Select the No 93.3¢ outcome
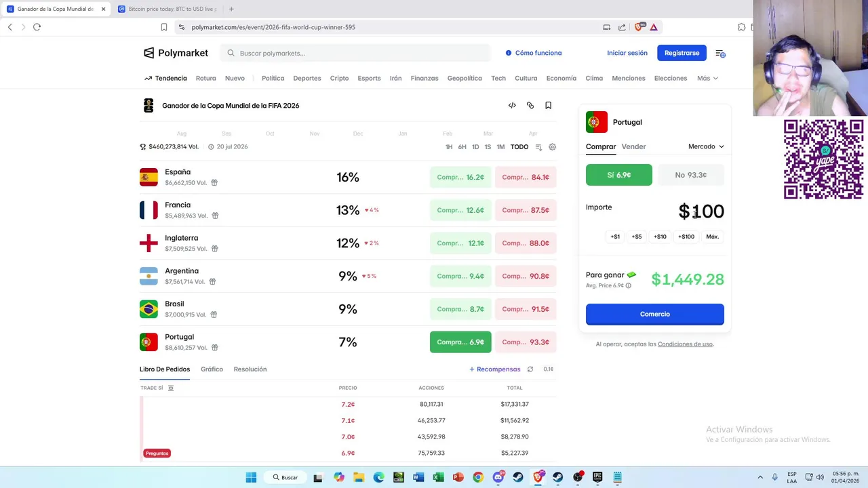 coord(691,175)
